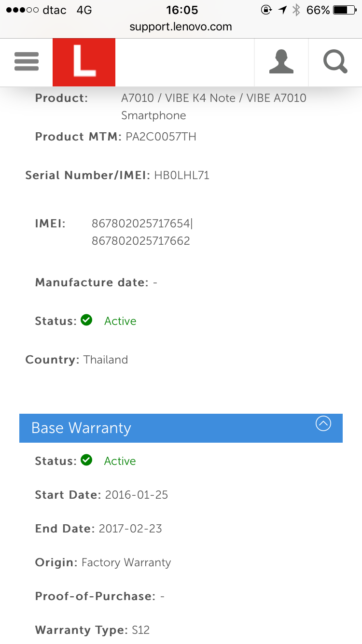
Task: Tap the location arrow status icon
Action: (282, 10)
